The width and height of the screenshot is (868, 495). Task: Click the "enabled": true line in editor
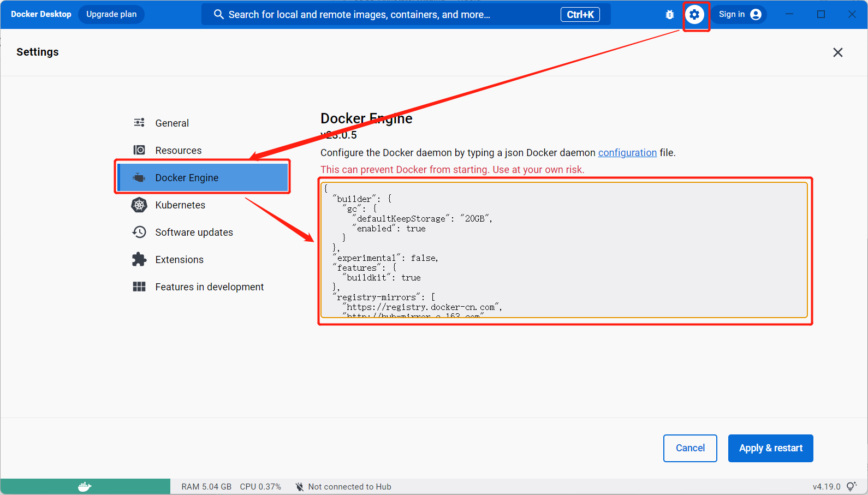point(389,229)
